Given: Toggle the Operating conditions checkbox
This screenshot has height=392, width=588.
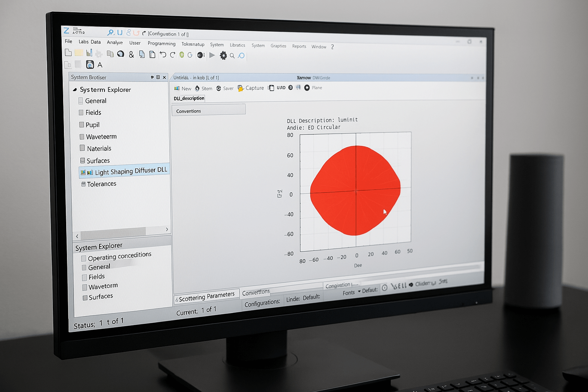Looking at the screenshot, I should 83,258.
